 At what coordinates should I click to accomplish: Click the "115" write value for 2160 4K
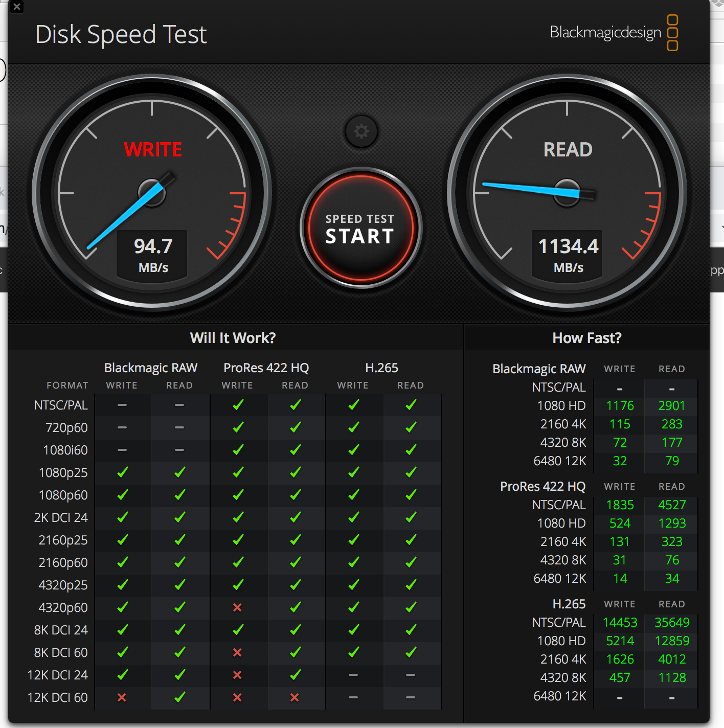pyautogui.click(x=620, y=424)
